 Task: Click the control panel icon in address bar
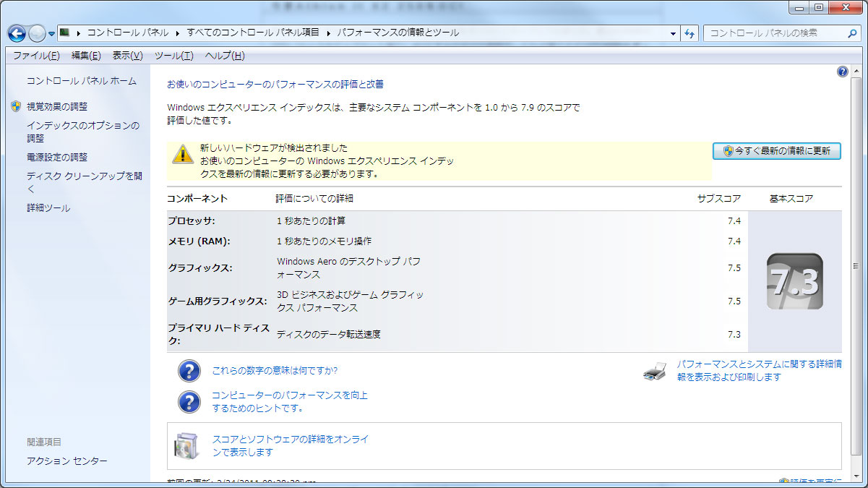64,33
